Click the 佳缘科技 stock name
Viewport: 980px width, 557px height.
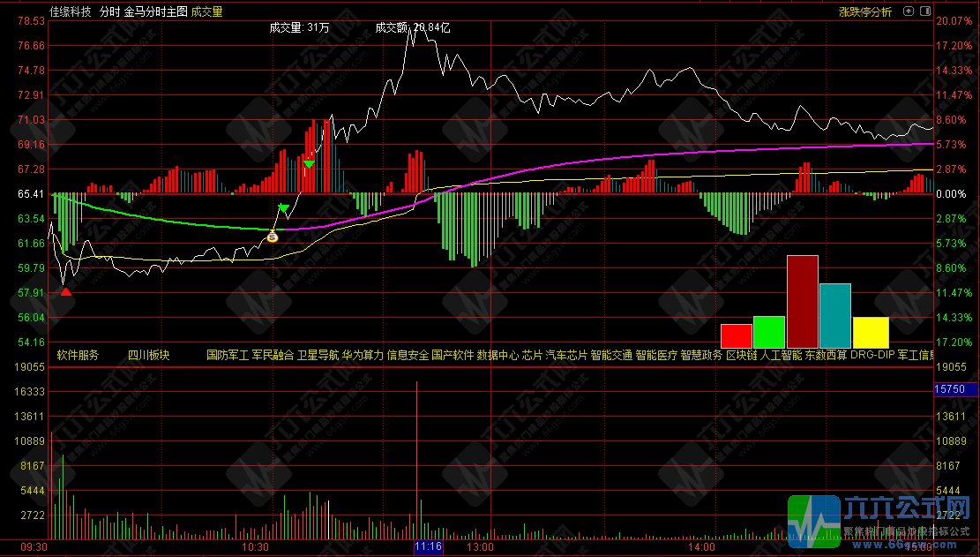(x=70, y=12)
